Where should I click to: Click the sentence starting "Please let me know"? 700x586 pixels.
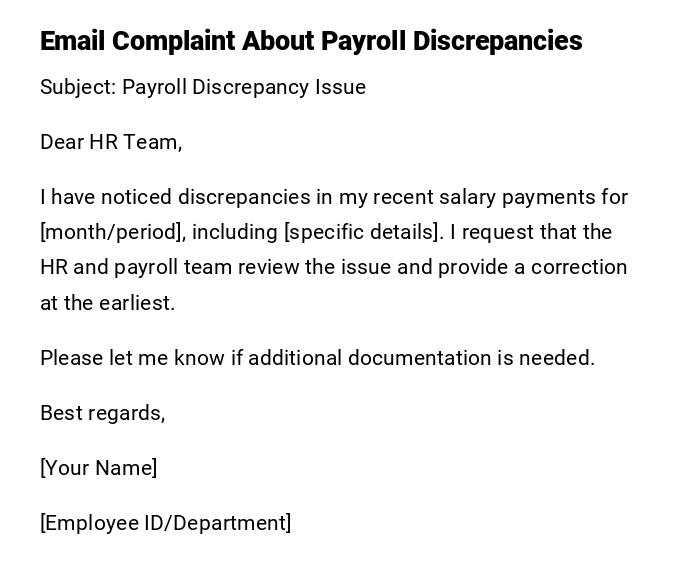coord(317,358)
